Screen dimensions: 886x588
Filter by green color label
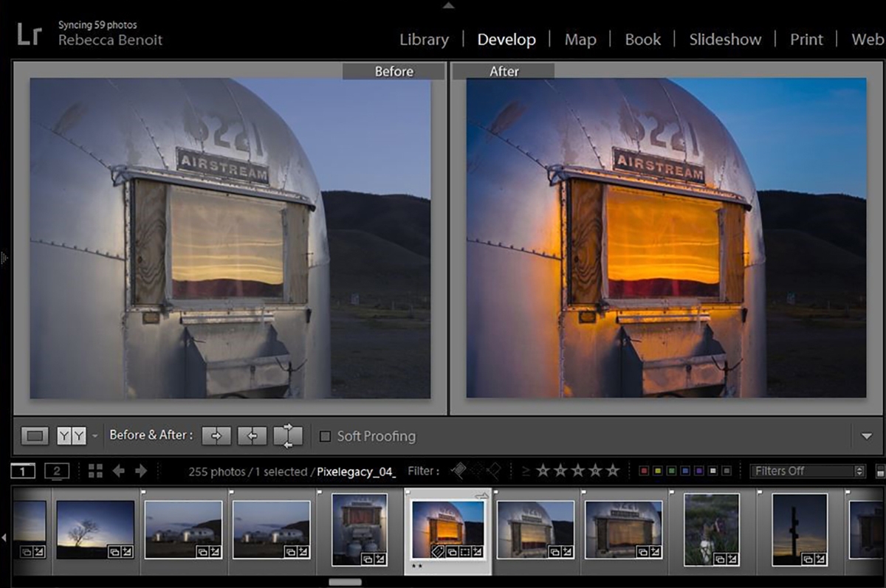[671, 471]
